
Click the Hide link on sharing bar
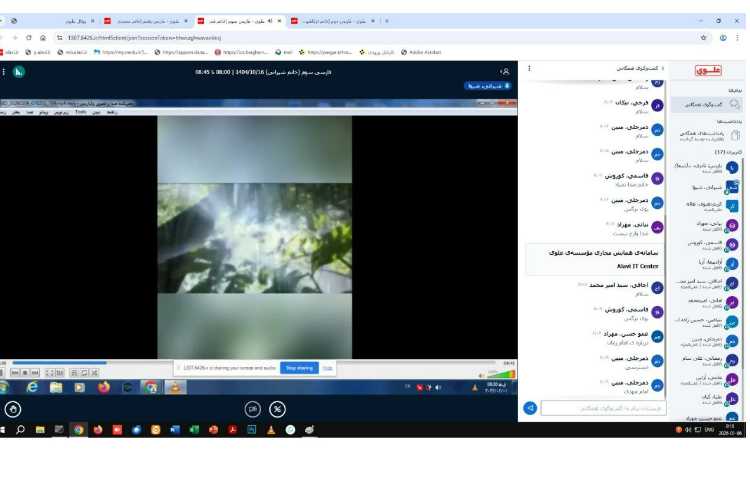(327, 368)
